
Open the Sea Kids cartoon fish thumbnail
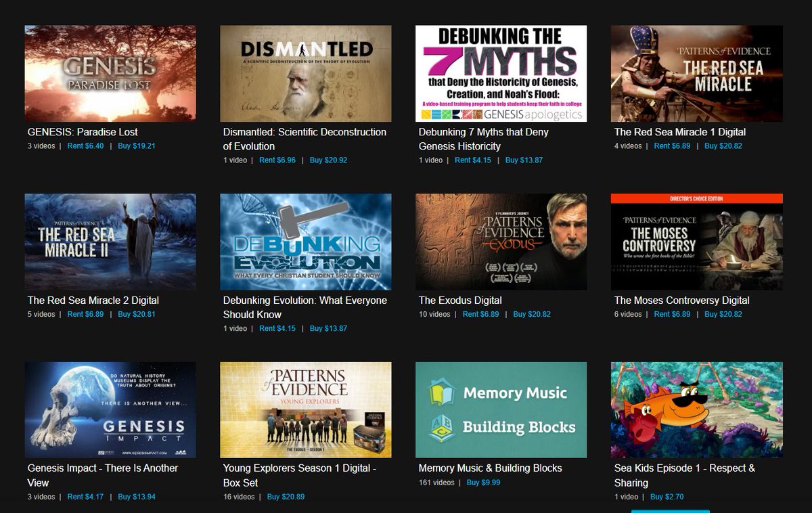pyautogui.click(x=697, y=410)
